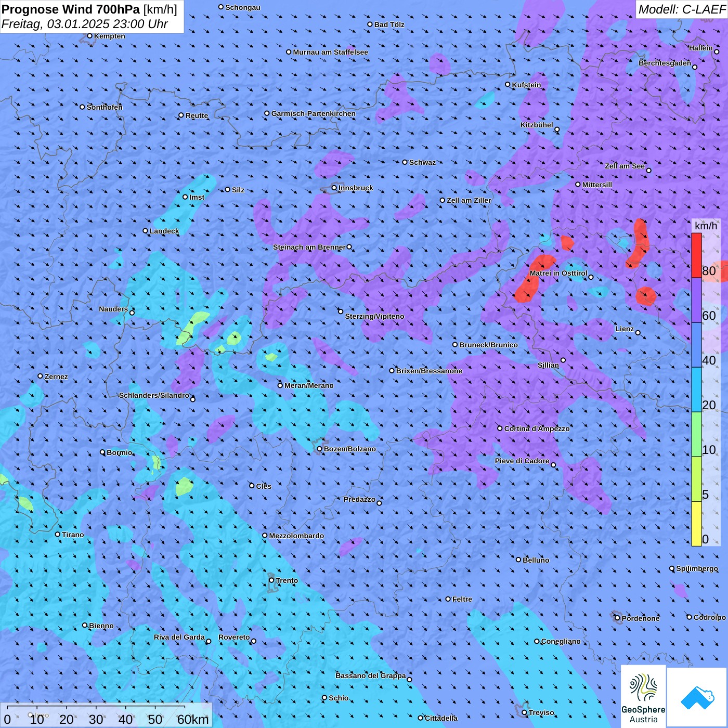This screenshot has width=728, height=728.
Task: Click the Schio label
Action: pyautogui.click(x=339, y=698)
